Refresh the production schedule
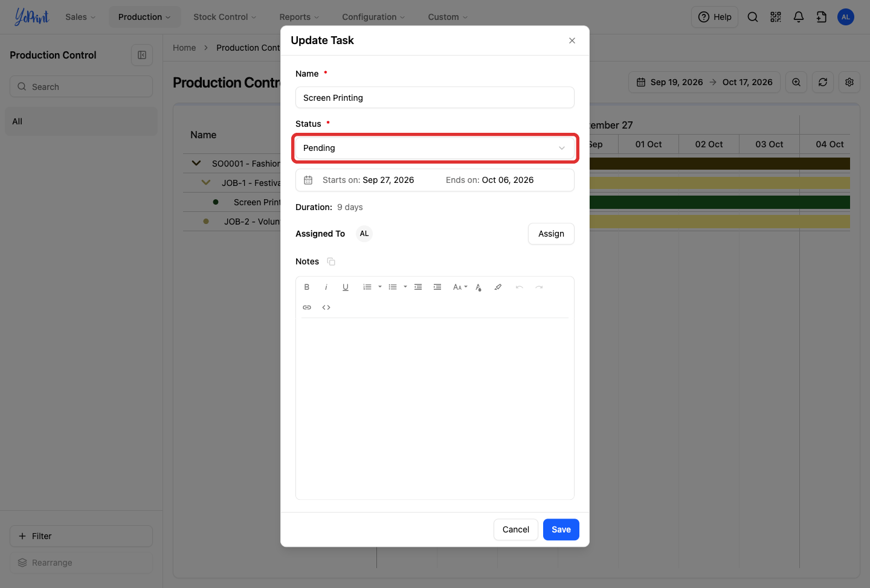 pyautogui.click(x=823, y=82)
